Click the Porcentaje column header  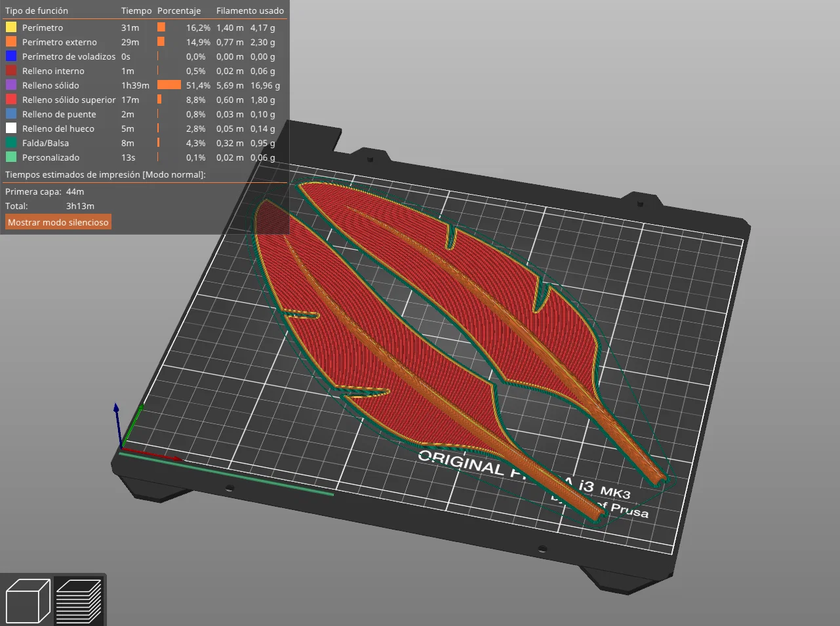(x=179, y=10)
